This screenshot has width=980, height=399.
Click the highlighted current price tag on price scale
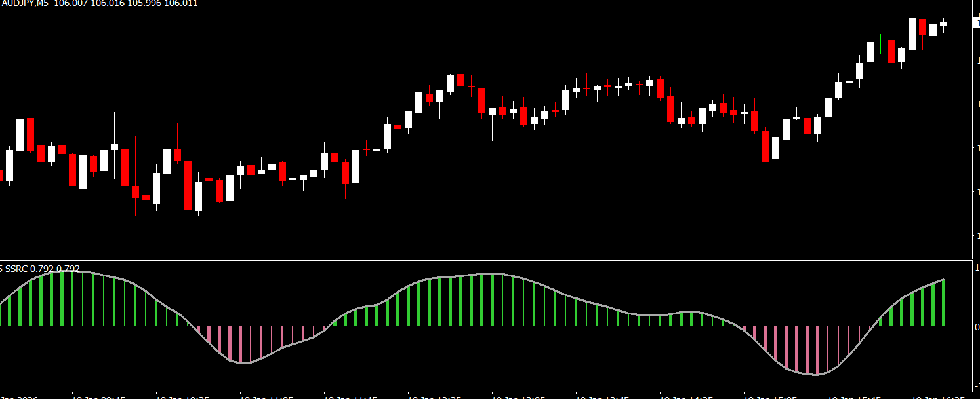click(977, 23)
